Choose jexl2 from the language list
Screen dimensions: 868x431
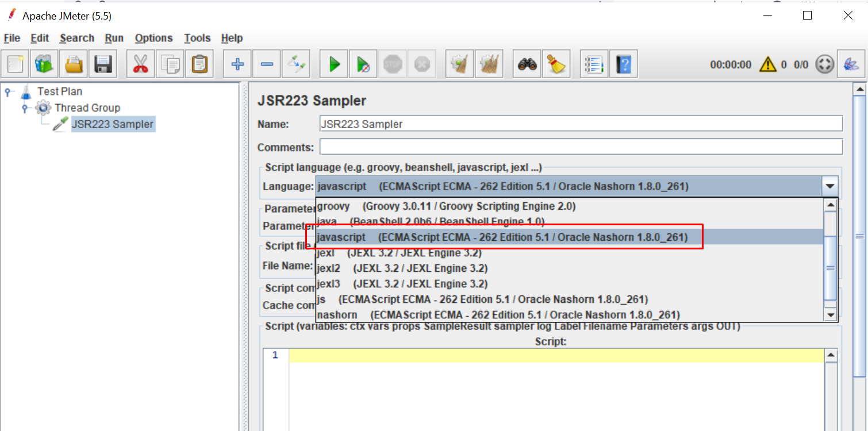point(570,268)
